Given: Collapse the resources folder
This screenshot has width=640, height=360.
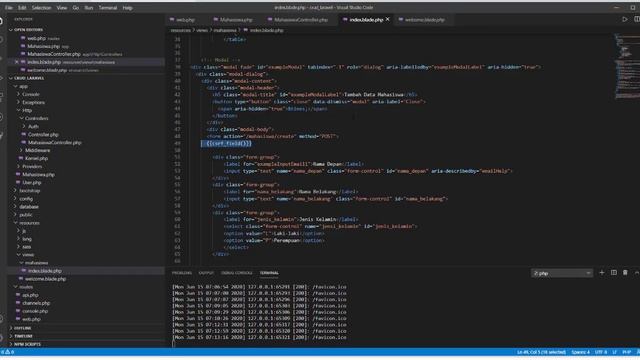Looking at the screenshot, I should coord(29,223).
